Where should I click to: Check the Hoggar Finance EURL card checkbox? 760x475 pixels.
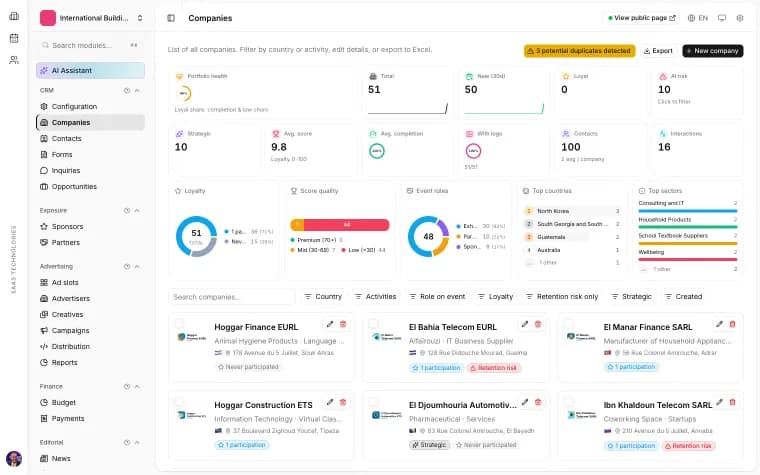click(179, 323)
